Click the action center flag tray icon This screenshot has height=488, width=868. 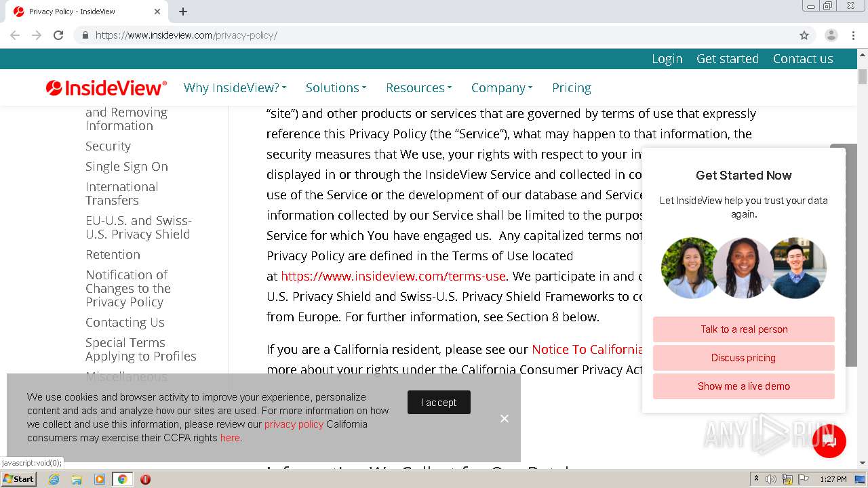tap(804, 479)
